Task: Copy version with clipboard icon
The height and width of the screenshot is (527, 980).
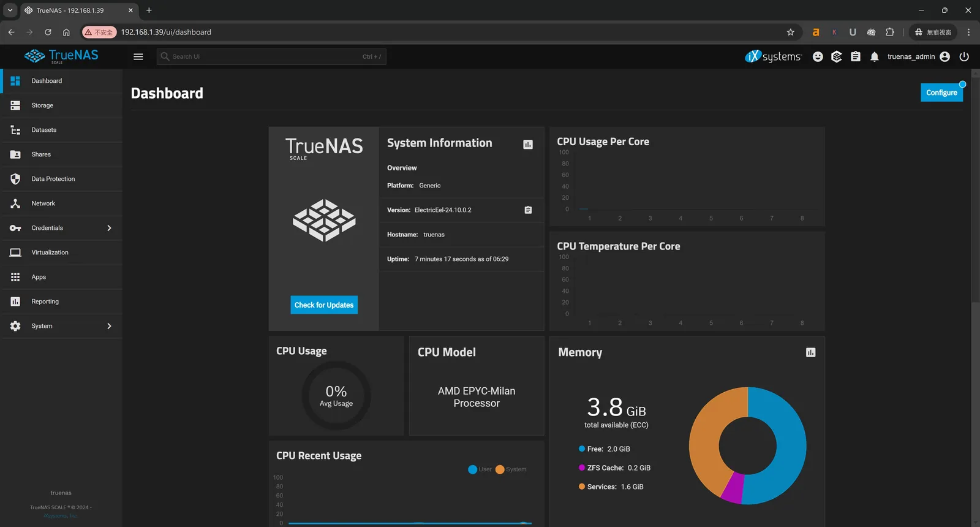Action: coord(528,210)
